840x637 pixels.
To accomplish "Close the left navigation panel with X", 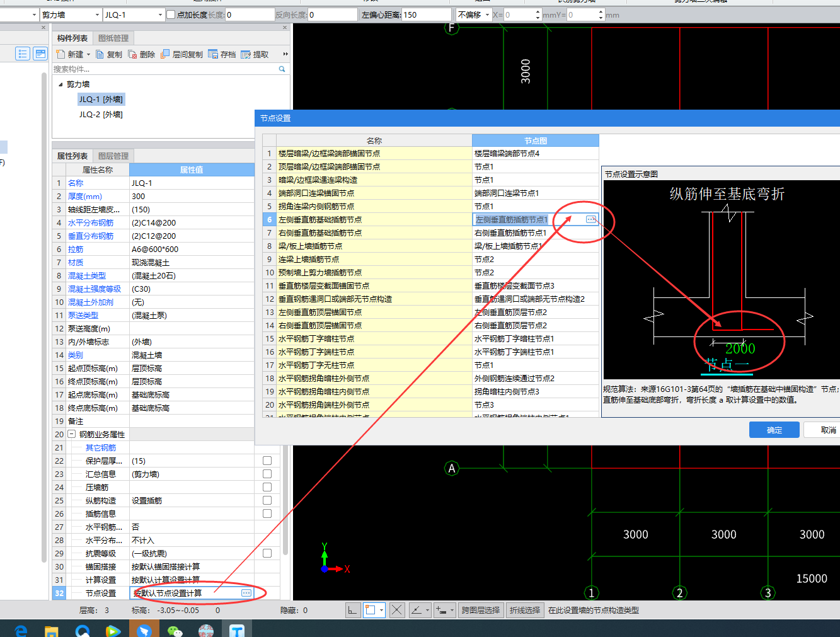I will pyautogui.click(x=43, y=28).
